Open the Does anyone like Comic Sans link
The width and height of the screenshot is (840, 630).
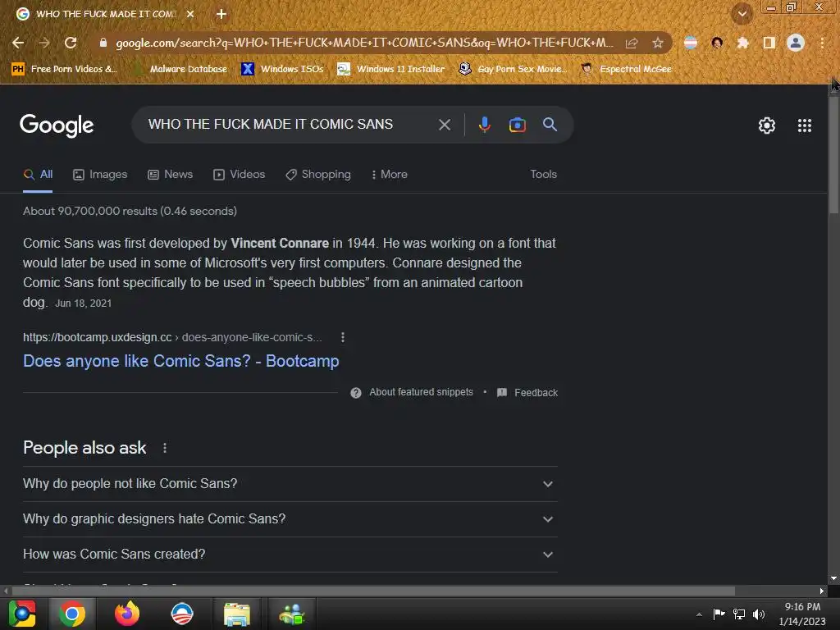(x=181, y=361)
